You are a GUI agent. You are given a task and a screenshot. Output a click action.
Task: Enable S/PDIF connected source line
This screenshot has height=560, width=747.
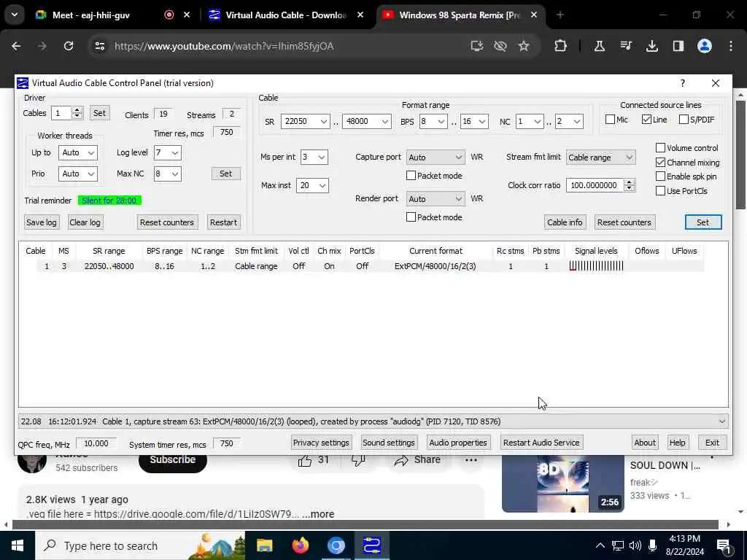(684, 120)
